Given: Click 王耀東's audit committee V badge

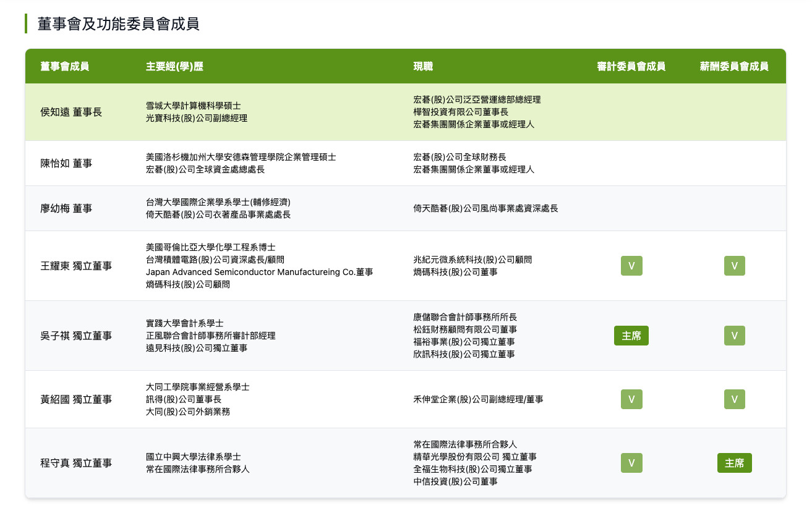Looking at the screenshot, I should [x=631, y=266].
